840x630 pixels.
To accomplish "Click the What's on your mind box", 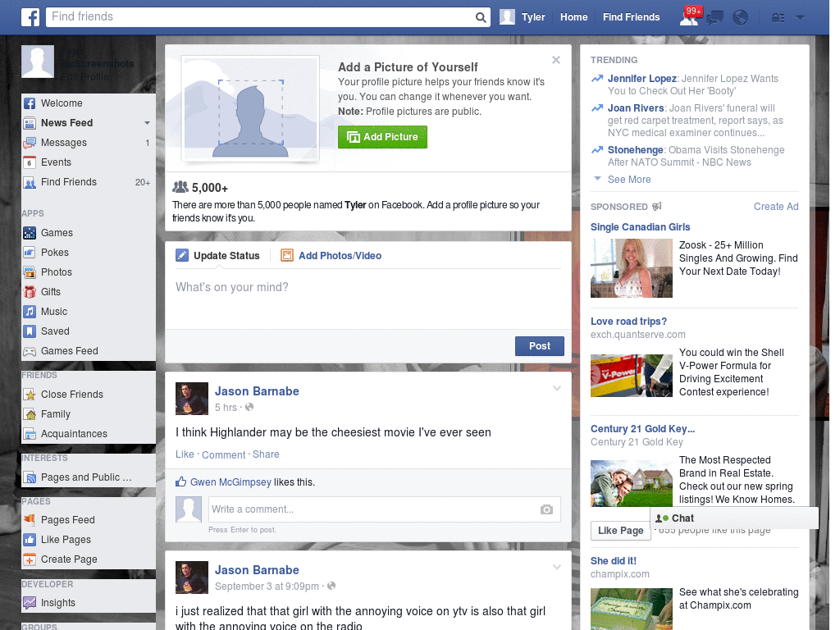I will click(368, 297).
